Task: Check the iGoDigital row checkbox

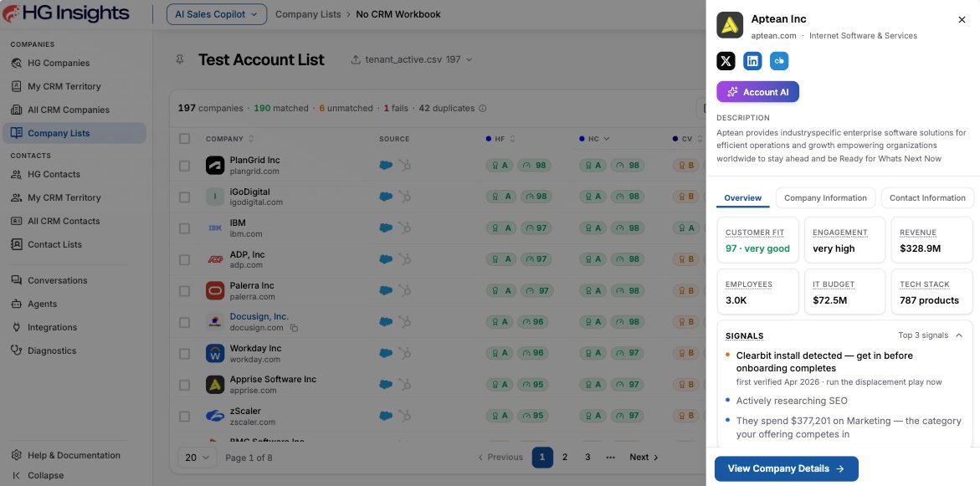Action: 184,197
